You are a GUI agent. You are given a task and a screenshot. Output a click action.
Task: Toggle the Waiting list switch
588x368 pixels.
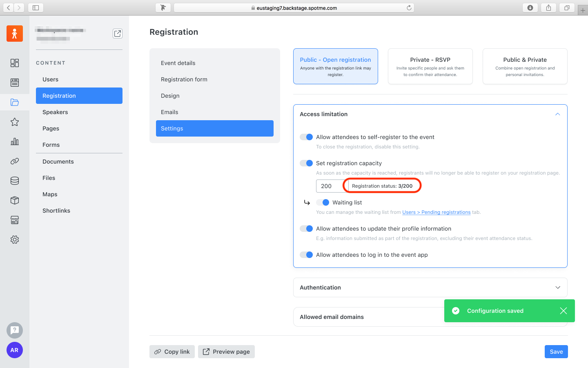[323, 202]
